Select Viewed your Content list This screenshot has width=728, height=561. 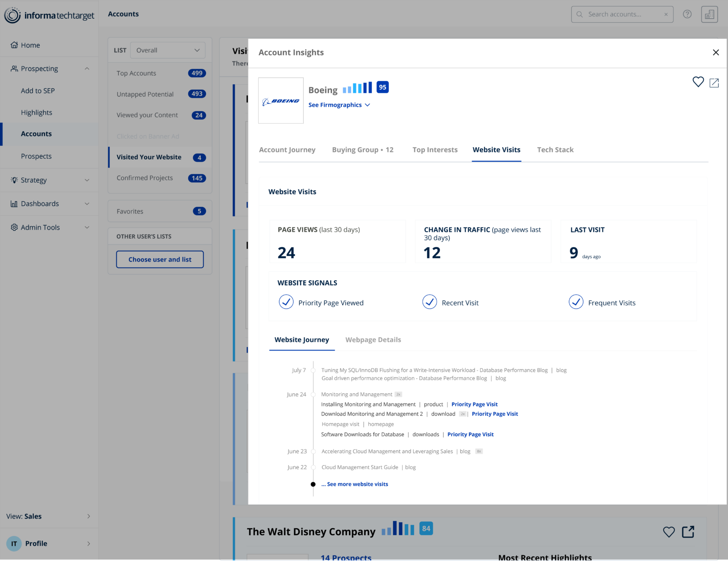click(160, 115)
